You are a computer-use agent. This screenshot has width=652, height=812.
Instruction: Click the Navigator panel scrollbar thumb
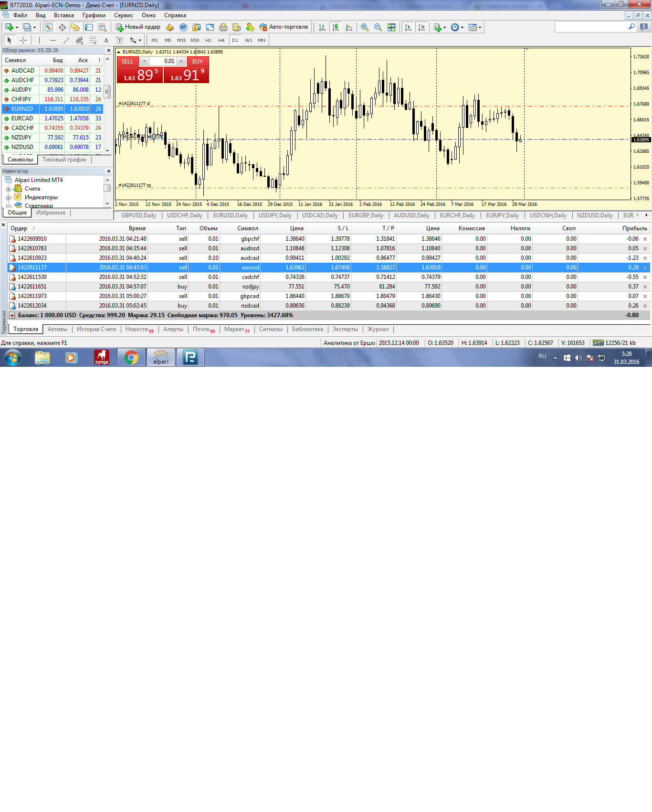click(x=107, y=188)
